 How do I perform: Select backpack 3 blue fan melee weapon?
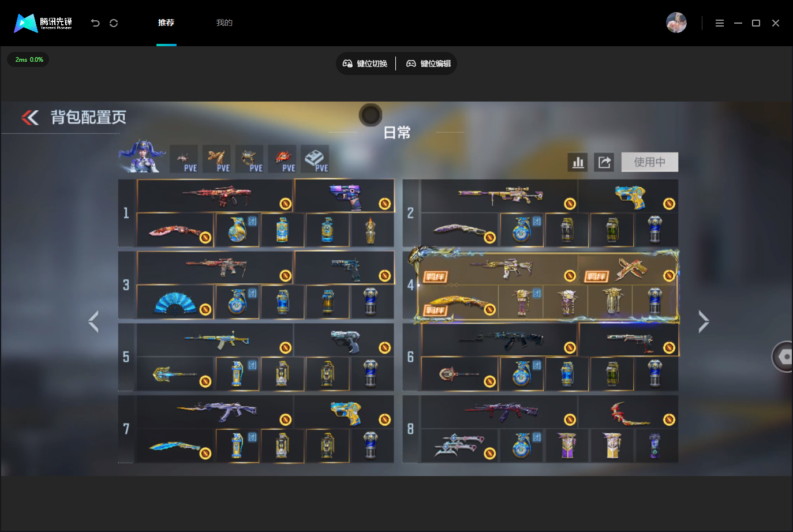(x=175, y=302)
